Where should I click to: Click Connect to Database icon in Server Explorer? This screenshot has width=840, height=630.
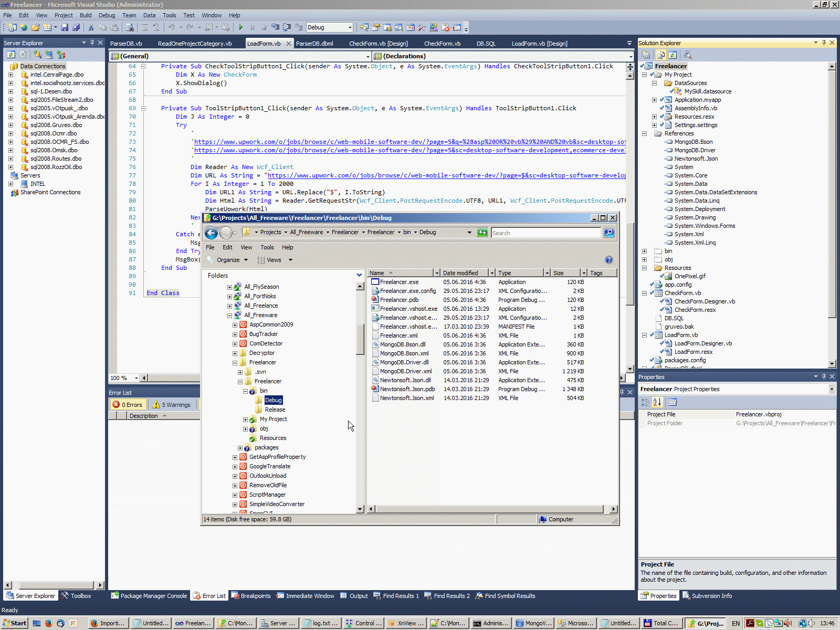[x=37, y=55]
